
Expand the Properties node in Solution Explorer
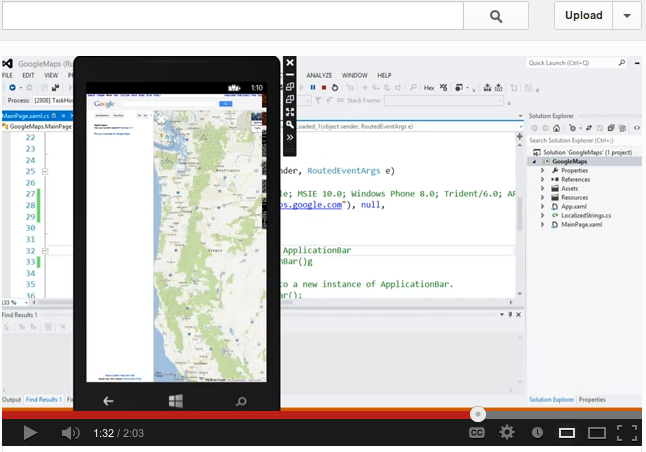(543, 171)
